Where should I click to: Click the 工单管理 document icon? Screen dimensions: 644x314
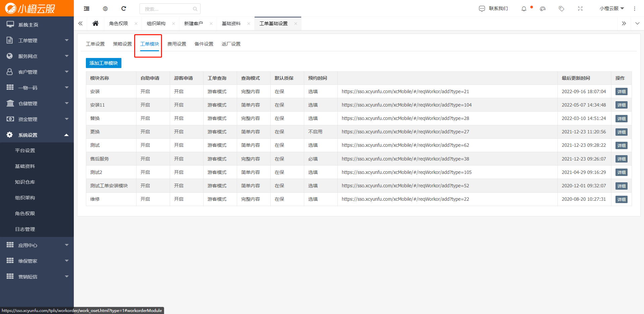[x=10, y=40]
